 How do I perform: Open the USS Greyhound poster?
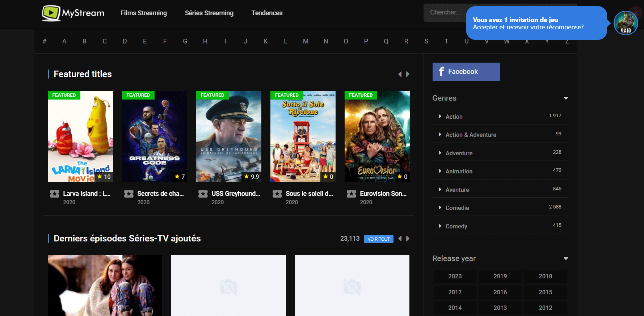tap(229, 136)
